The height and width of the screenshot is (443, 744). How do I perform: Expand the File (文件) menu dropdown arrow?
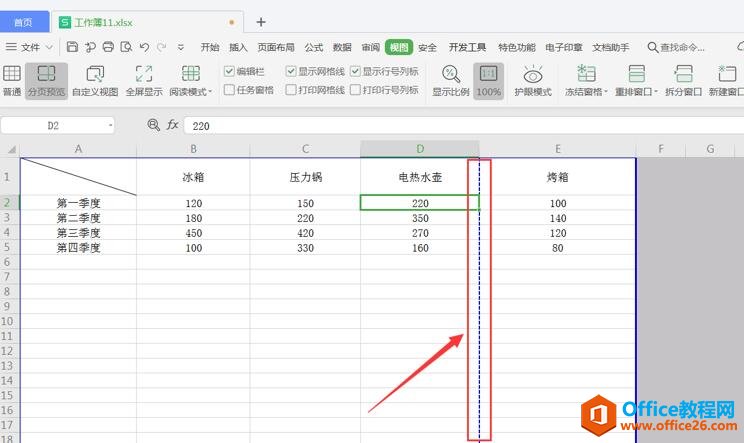point(49,47)
